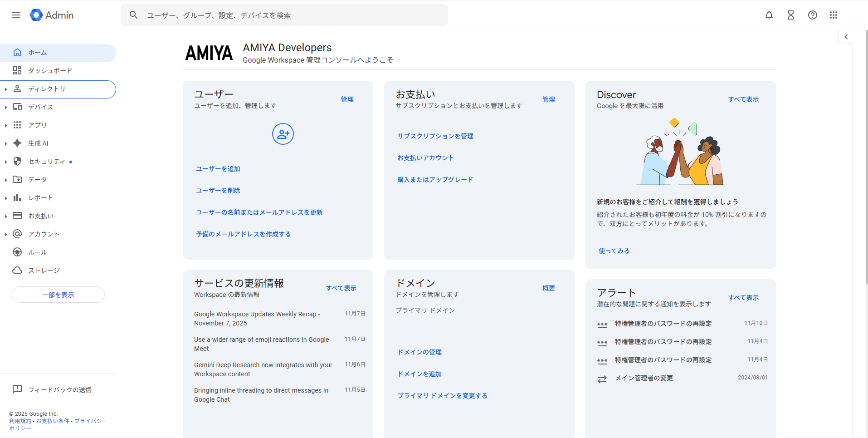Open the help question mark icon
The width and height of the screenshot is (868, 438).
813,15
